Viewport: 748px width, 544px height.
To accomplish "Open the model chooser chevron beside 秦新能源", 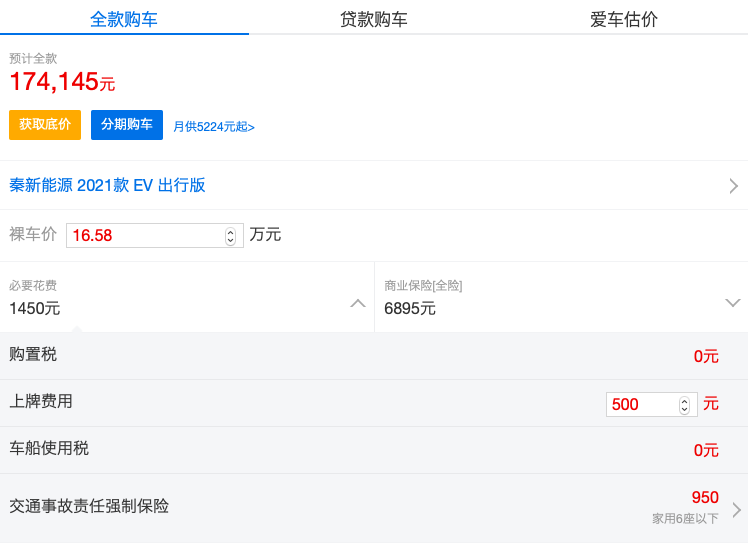I will pyautogui.click(x=734, y=186).
